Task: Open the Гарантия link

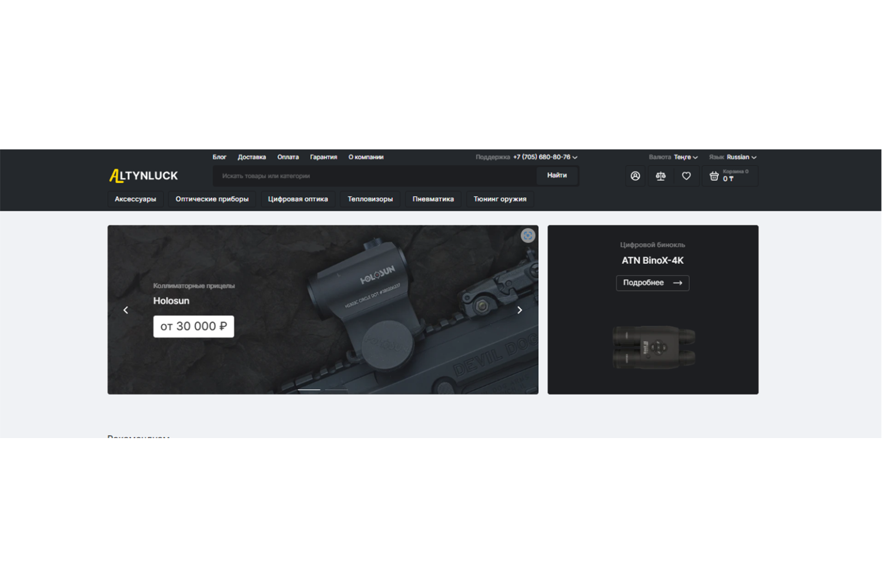Action: pyautogui.click(x=323, y=157)
